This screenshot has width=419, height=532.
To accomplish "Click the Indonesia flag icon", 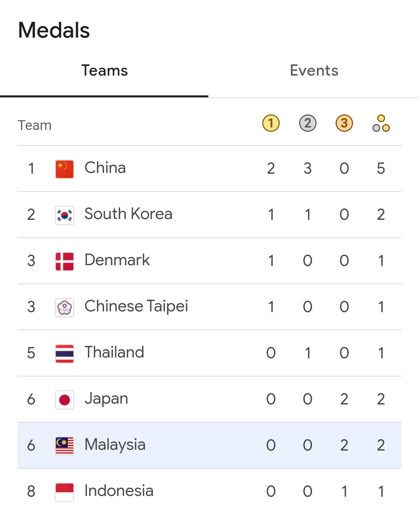I will (64, 492).
